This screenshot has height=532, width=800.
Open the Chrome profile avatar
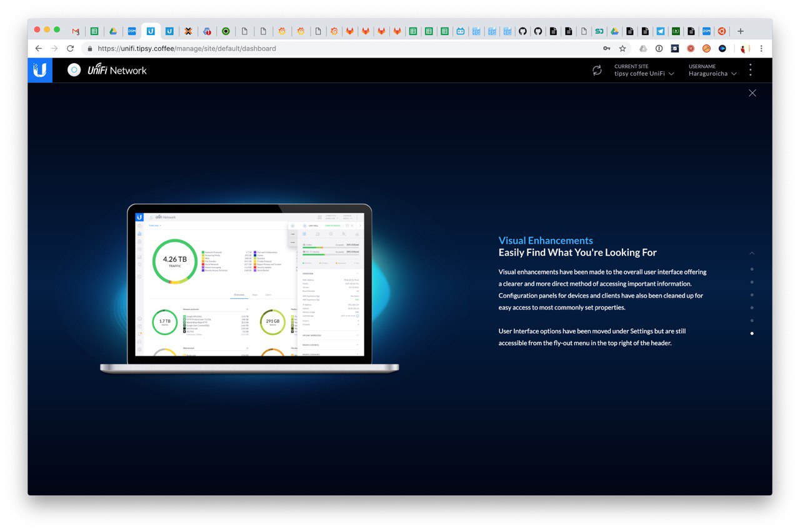click(744, 48)
